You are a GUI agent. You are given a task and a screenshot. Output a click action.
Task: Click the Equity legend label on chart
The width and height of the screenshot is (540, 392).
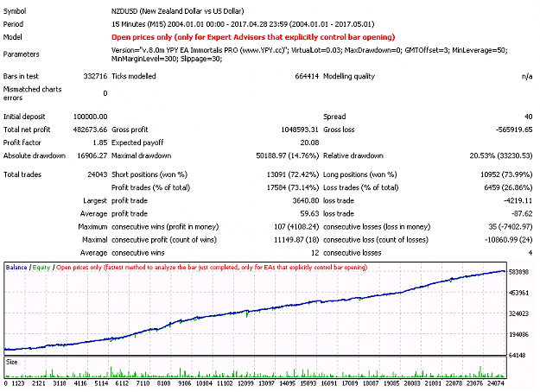click(41, 268)
